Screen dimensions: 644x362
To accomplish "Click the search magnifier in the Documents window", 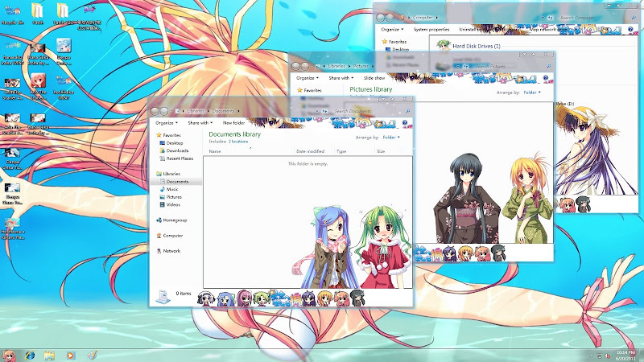I will point(408,111).
